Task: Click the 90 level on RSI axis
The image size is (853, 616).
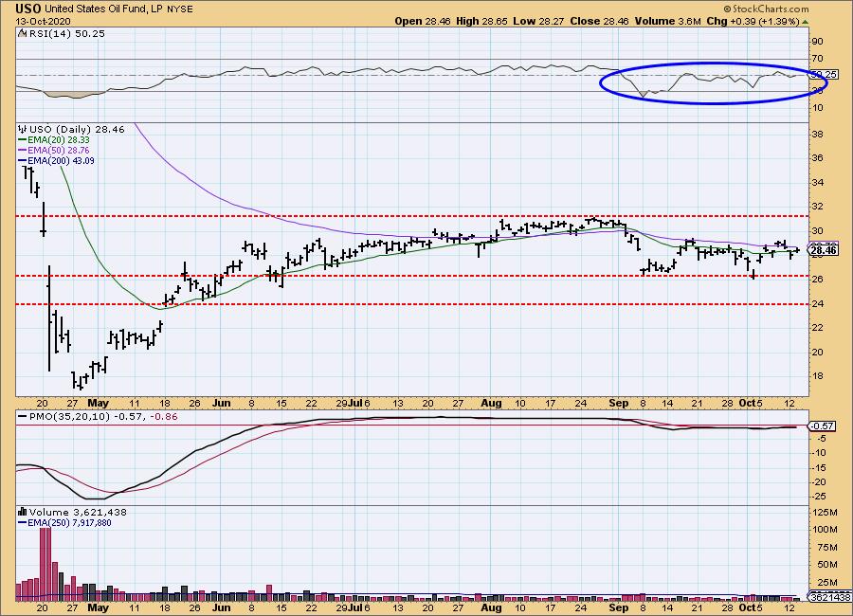Action: [817, 42]
